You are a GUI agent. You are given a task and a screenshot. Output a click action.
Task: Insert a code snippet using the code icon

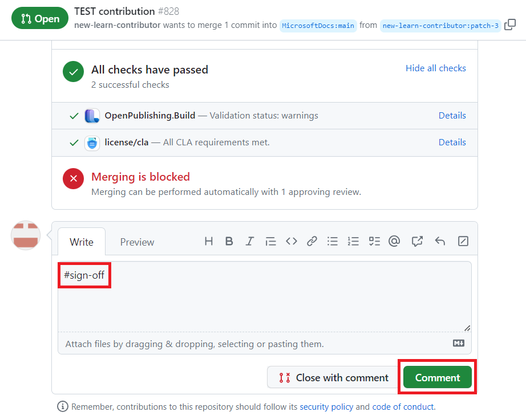(291, 241)
